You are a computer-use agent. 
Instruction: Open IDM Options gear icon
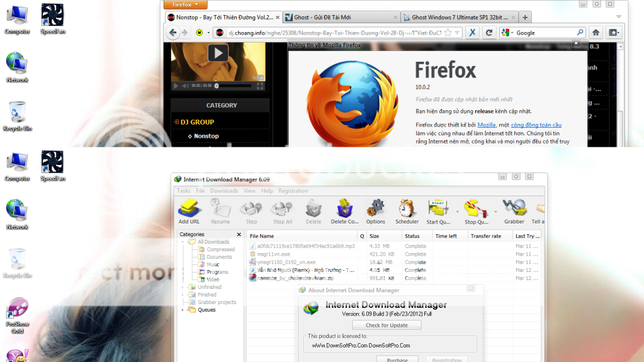pos(375,210)
